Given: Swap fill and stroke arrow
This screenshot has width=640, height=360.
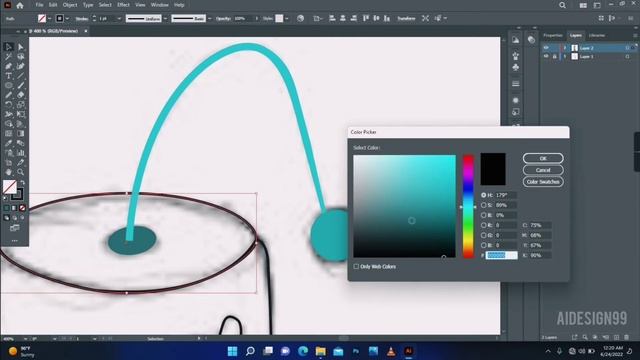Looking at the screenshot, I should coord(23,183).
